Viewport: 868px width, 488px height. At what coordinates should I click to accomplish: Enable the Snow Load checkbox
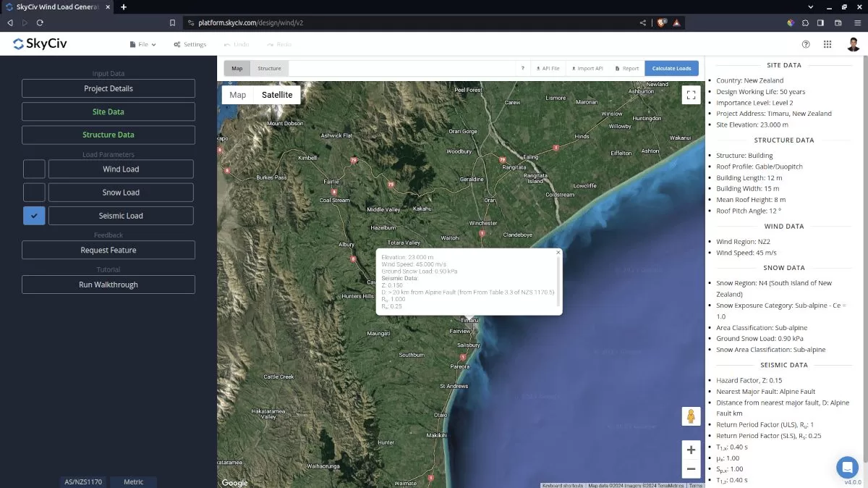click(34, 193)
